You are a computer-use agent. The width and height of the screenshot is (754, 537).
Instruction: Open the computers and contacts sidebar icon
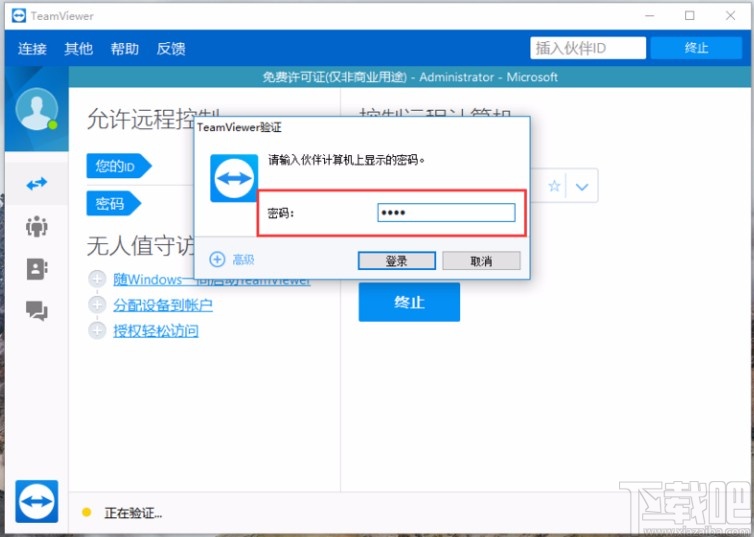pyautogui.click(x=37, y=269)
